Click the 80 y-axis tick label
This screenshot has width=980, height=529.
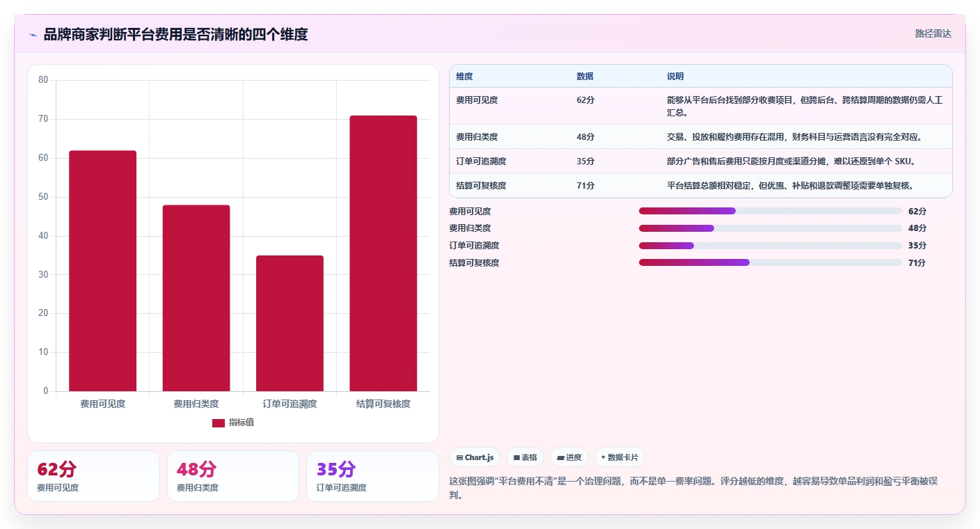43,80
